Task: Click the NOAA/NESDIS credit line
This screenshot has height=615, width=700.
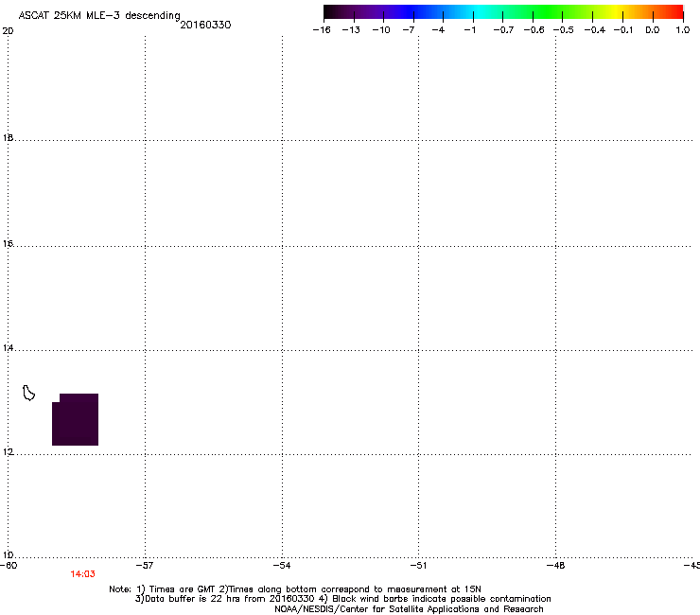Action: [409, 609]
